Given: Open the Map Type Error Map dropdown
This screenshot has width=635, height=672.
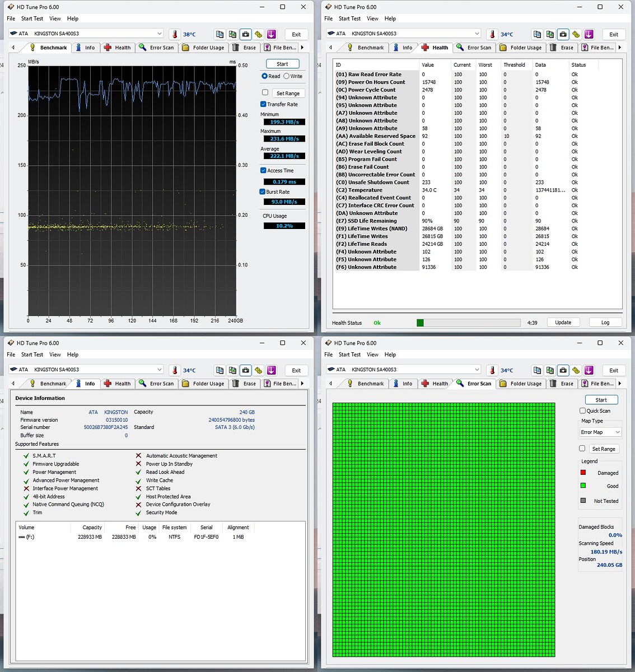Looking at the screenshot, I should coord(600,432).
